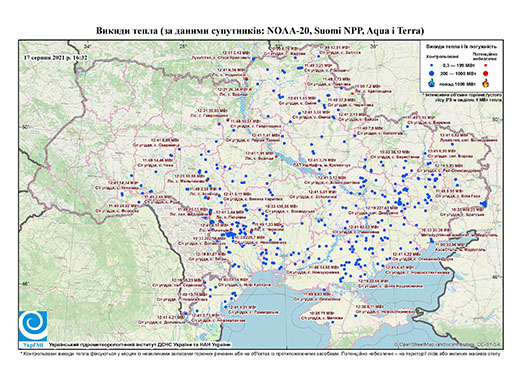
Task: Click the blue flame icon in the legend
Action: pos(432,83)
